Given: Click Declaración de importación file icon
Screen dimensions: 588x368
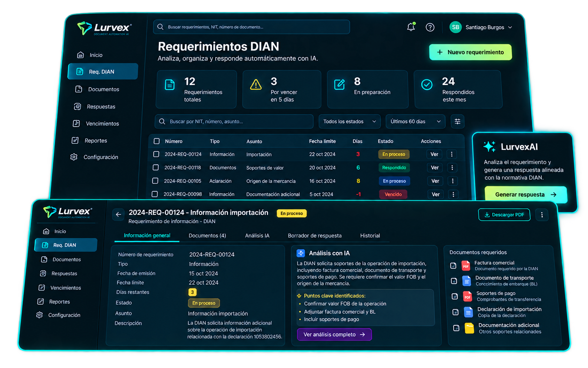Looking at the screenshot, I should coord(469,312).
